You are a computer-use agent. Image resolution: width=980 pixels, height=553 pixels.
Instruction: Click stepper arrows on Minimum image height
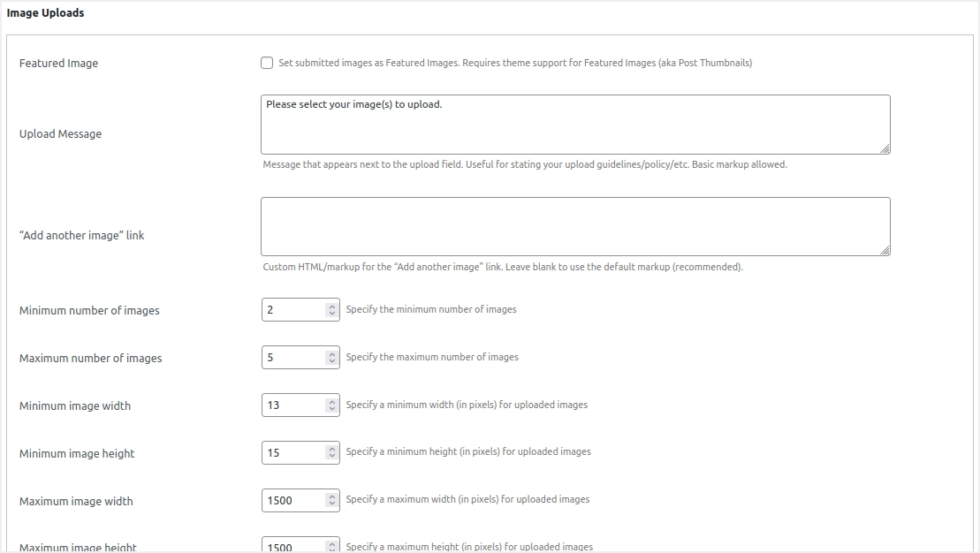point(332,453)
